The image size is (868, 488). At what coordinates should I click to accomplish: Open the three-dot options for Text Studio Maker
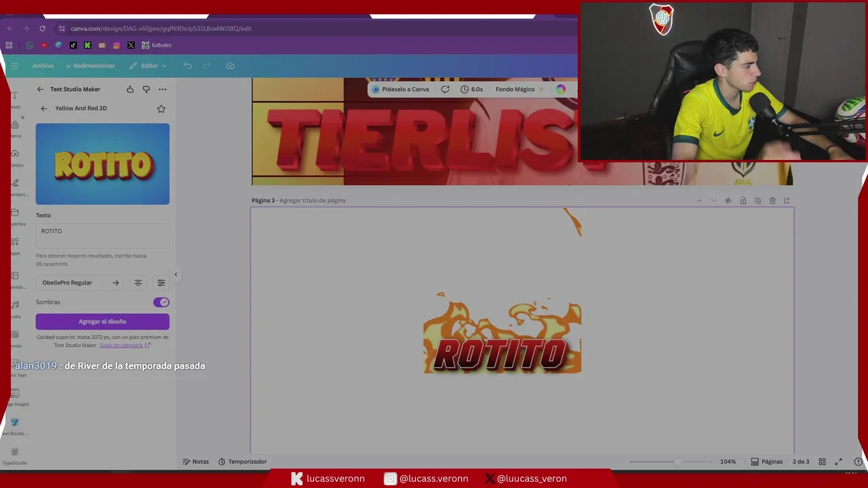click(162, 89)
